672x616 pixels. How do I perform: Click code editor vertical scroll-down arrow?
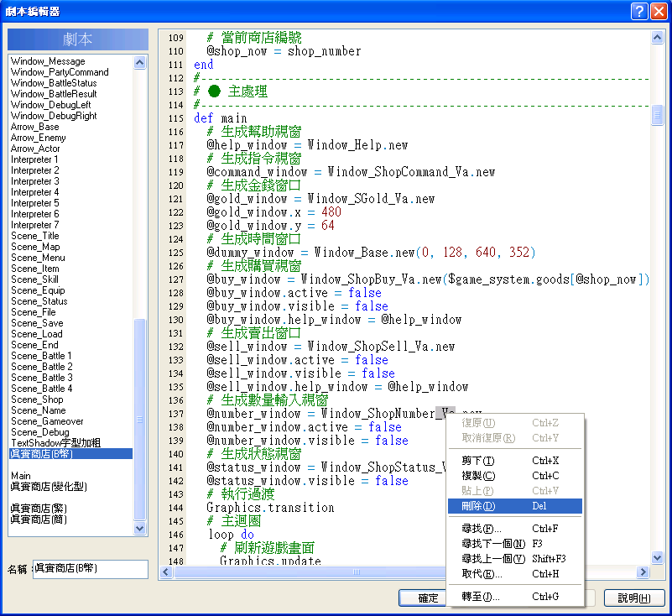coord(657,557)
